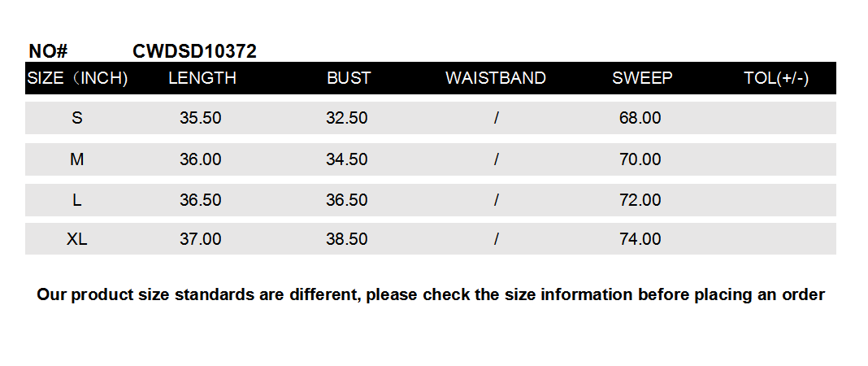Select the WAISTBAND column header
Image resolution: width=868 pixels, height=366 pixels.
(496, 78)
